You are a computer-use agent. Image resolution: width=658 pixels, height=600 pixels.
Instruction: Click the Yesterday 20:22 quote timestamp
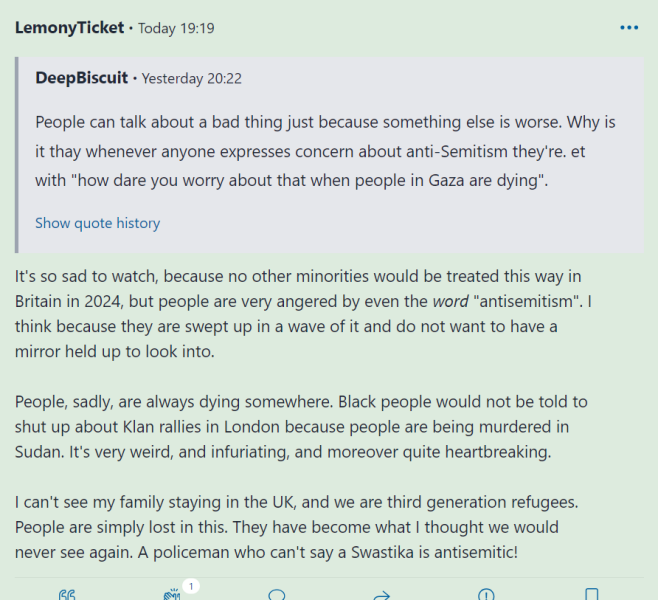(x=192, y=78)
